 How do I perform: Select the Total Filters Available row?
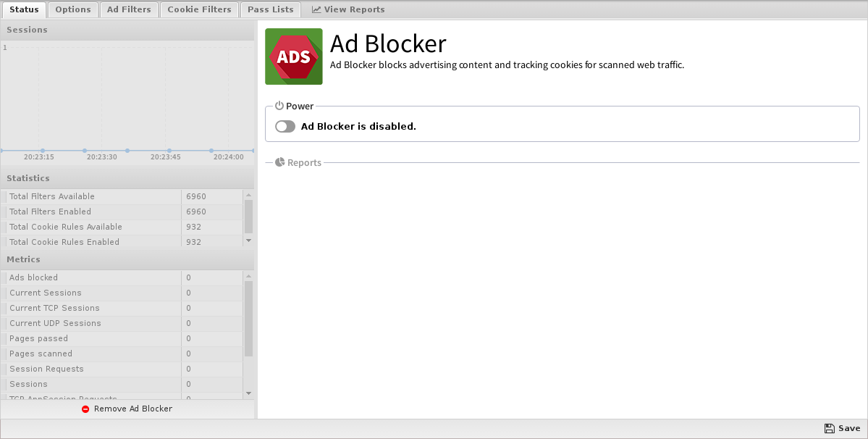click(x=122, y=196)
